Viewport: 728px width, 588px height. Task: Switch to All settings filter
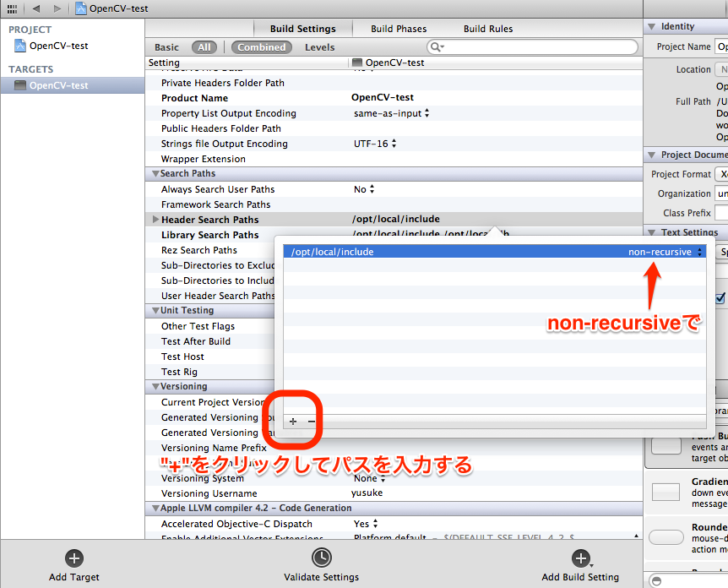coord(204,47)
